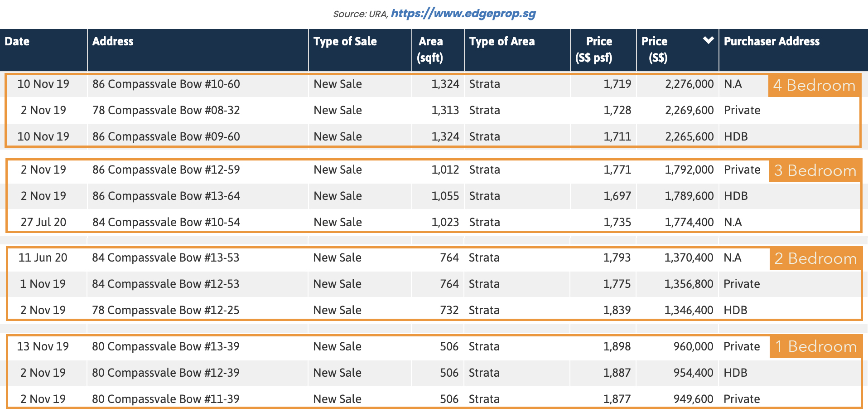The image size is (868, 413).
Task: Click the area value 1,313
Action: [x=445, y=110]
